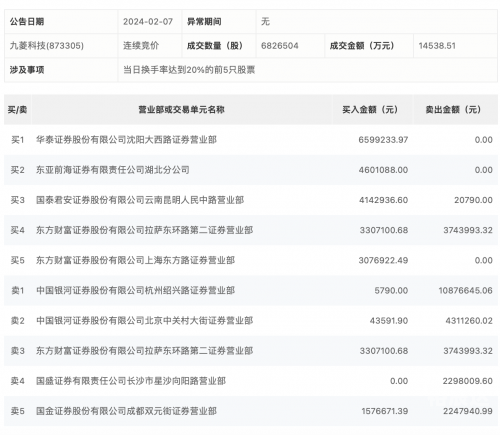
Task: Select the 买1 row label
Action: 18,140
